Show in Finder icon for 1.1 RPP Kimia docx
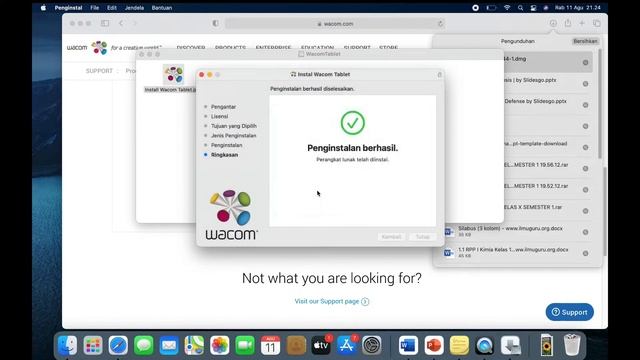 tap(585, 253)
